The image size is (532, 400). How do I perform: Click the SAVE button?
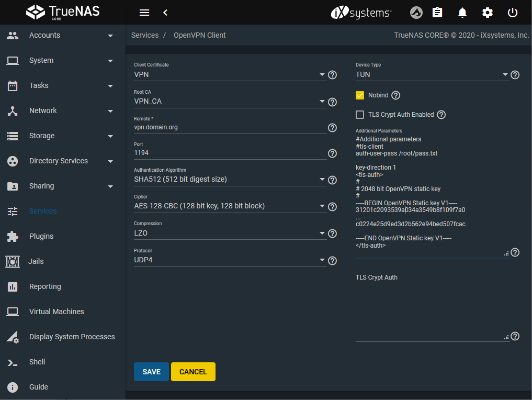point(151,372)
